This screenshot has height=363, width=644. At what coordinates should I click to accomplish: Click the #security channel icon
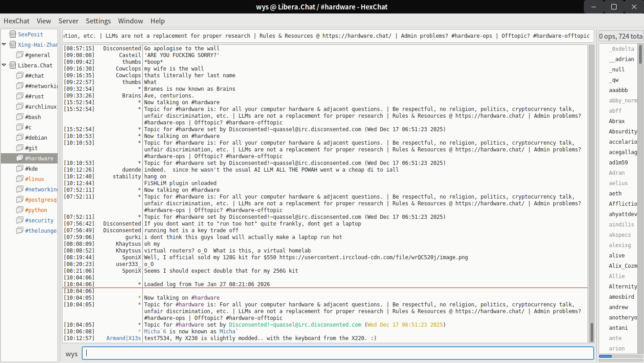click(19, 220)
